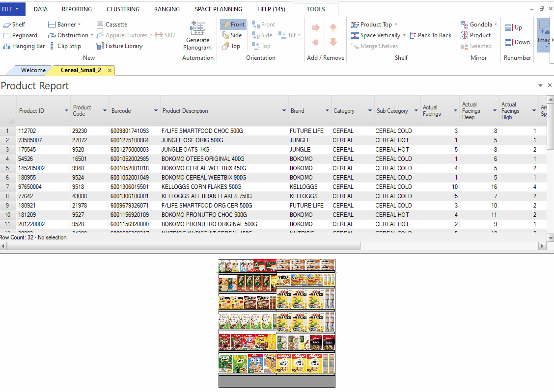Select the TOOLS ribbon tab
This screenshot has width=554, height=392.
[315, 9]
